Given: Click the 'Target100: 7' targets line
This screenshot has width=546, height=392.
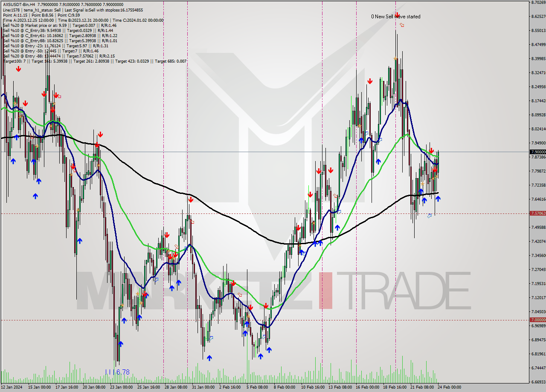Looking at the screenshot, I should pos(94,61).
